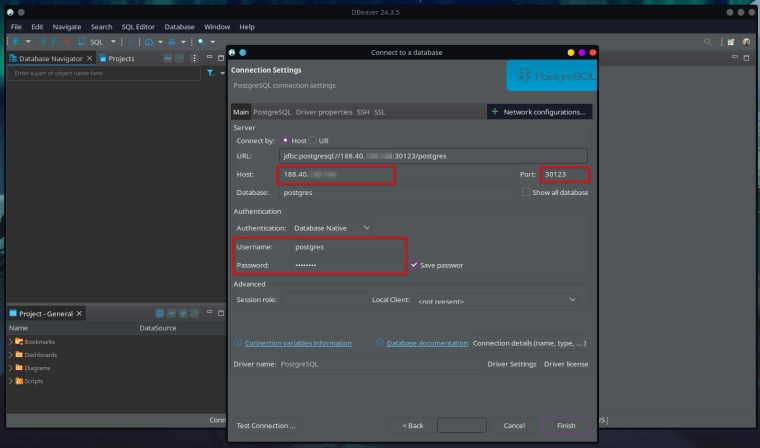Open the dashboard toolbar dropdown arrow

pyautogui.click(x=160, y=42)
